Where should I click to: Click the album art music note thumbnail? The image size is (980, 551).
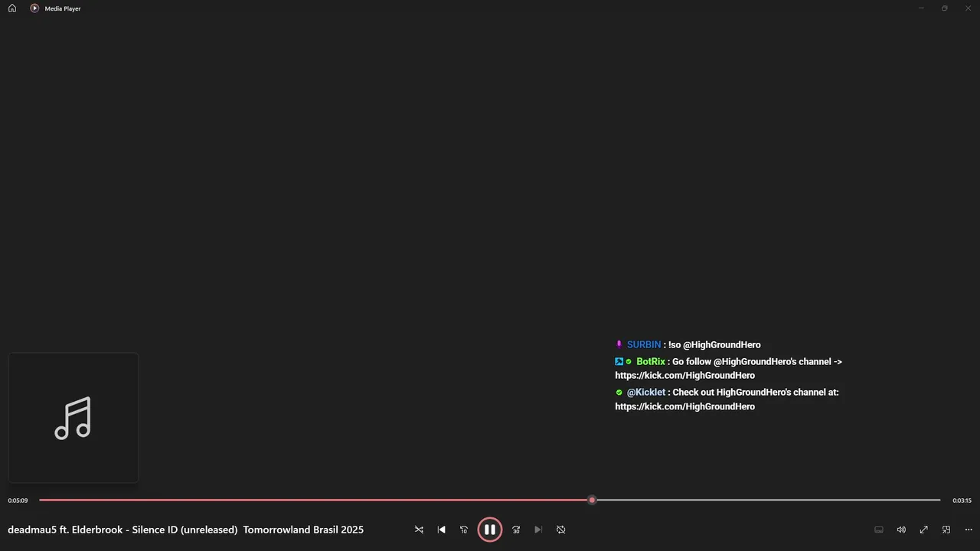point(73,418)
